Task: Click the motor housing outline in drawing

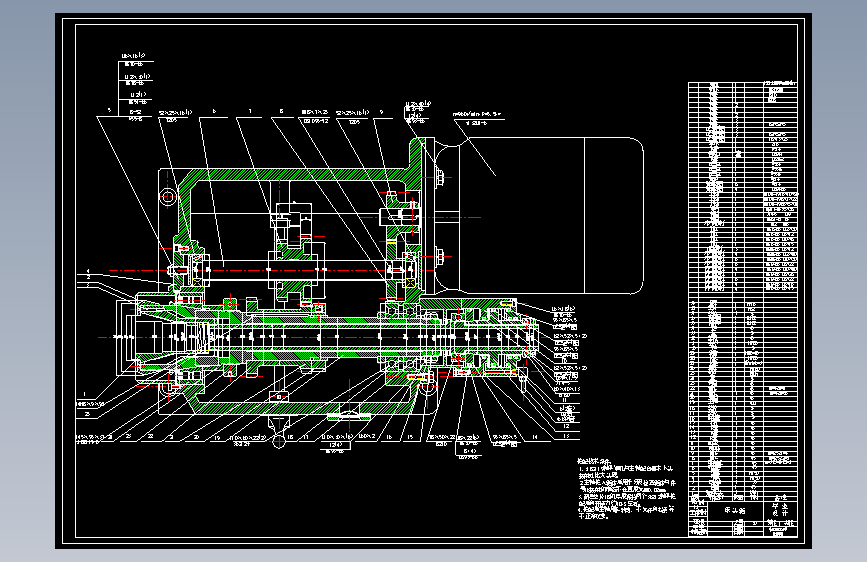Action: (x=539, y=215)
